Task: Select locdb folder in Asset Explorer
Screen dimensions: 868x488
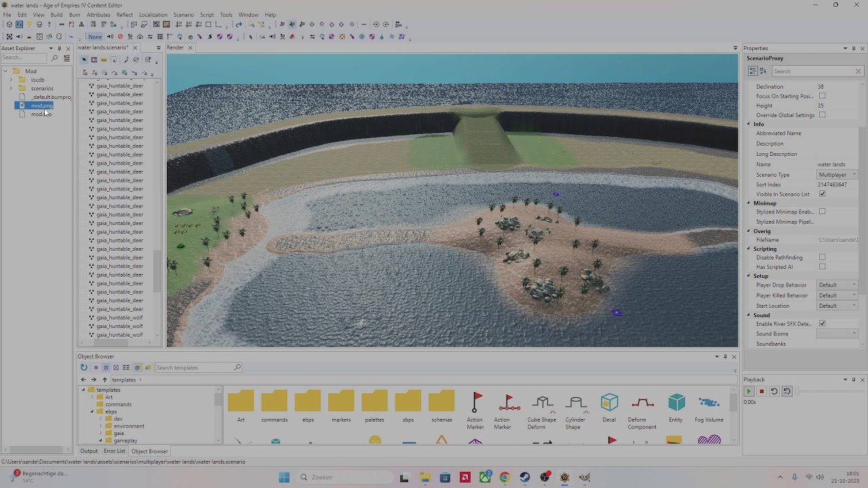Action: [37, 80]
